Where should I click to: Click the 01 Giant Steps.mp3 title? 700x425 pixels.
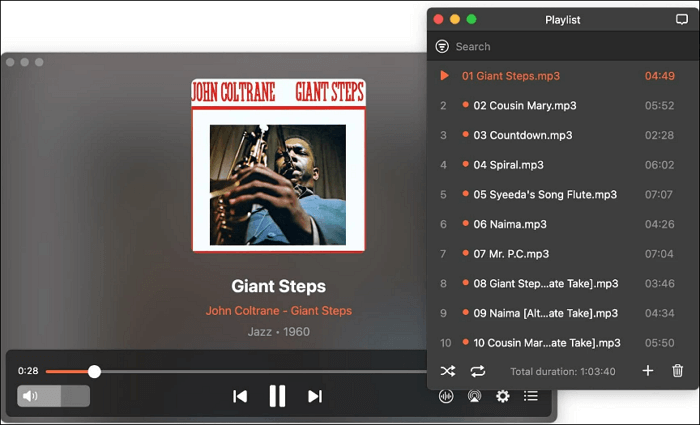511,76
